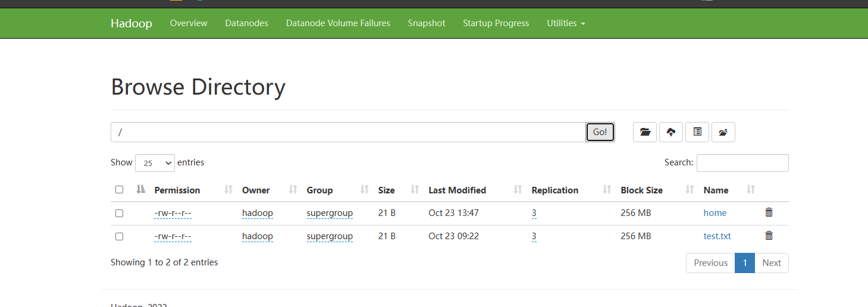Screen dimensions: 868x307
Task: Open the test.txt file link
Action: click(x=717, y=236)
